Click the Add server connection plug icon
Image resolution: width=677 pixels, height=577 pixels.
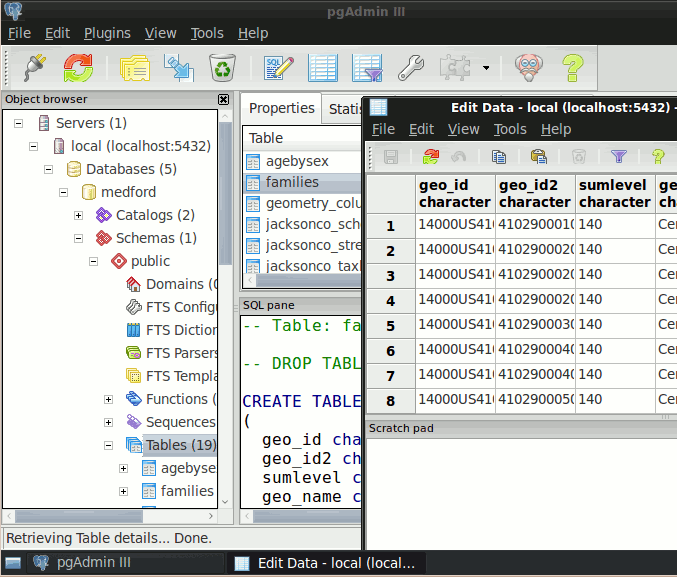pyautogui.click(x=35, y=68)
